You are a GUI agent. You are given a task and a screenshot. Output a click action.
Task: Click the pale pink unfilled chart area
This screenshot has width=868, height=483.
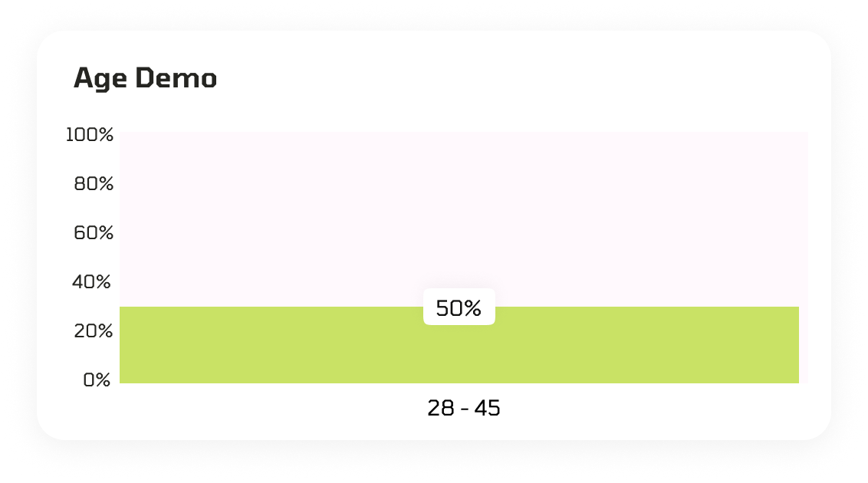pos(464,219)
